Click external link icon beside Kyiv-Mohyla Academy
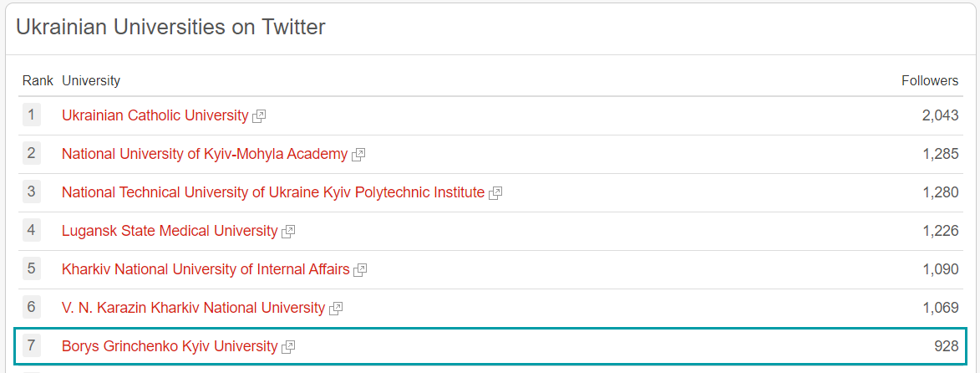The height and width of the screenshot is (373, 980). tap(358, 155)
